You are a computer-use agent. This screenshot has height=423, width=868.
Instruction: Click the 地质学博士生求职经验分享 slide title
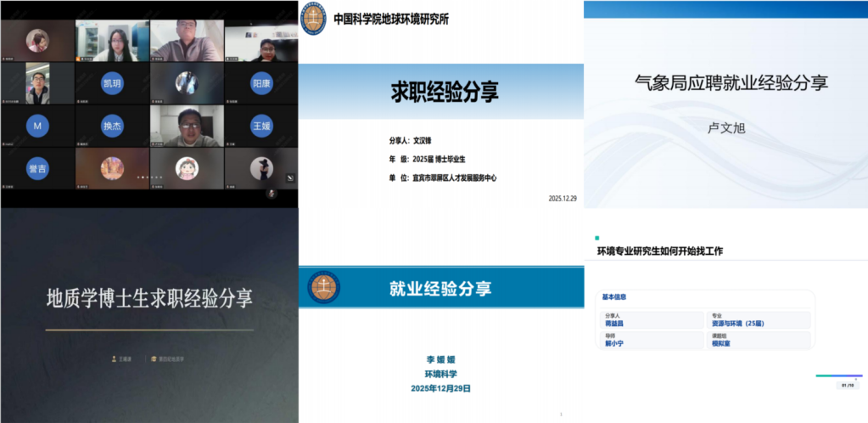tap(149, 299)
